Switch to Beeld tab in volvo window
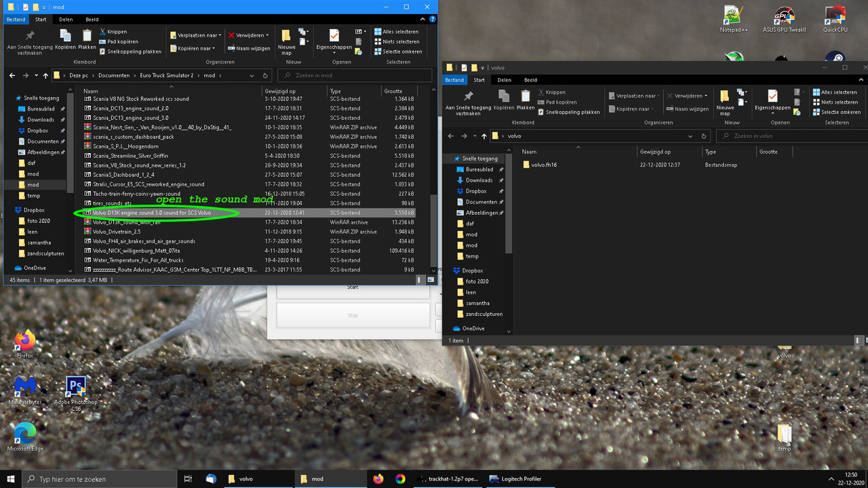 (x=530, y=80)
